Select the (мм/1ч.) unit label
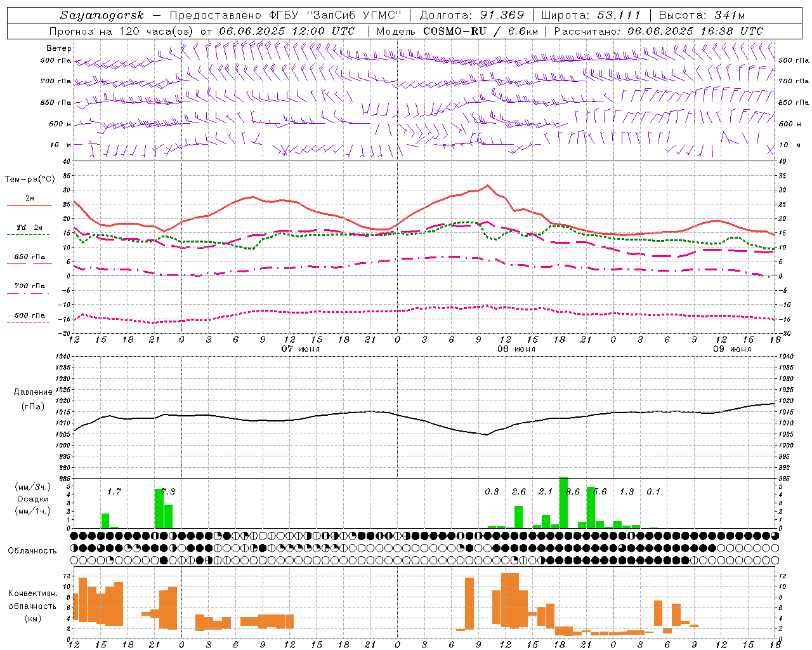Viewport: 812px width, 650px height. (33, 511)
